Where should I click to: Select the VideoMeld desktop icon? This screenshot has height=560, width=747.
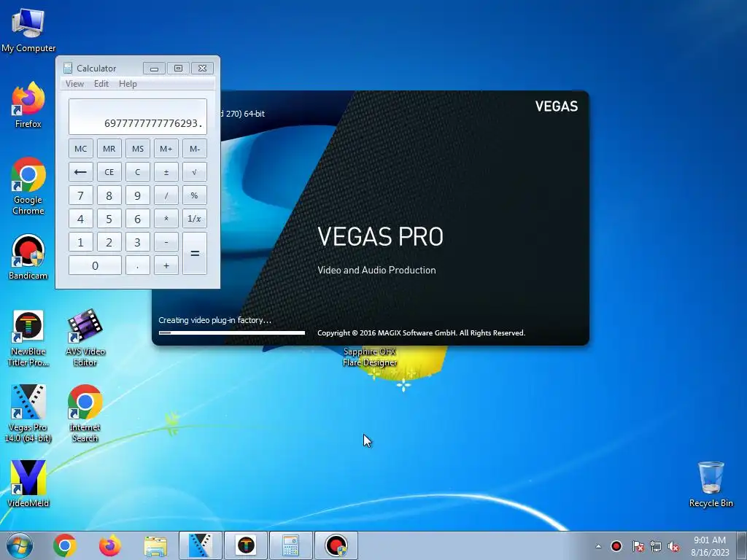pyautogui.click(x=28, y=484)
